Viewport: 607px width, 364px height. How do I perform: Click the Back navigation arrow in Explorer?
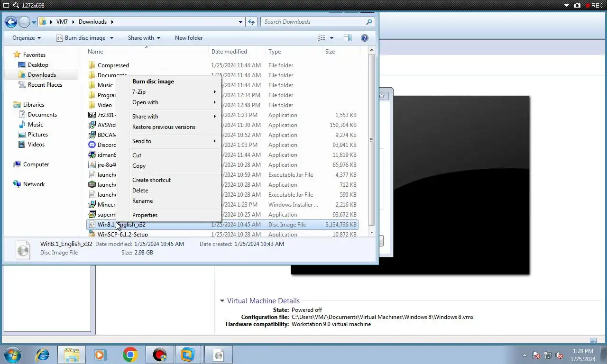pyautogui.click(x=11, y=22)
